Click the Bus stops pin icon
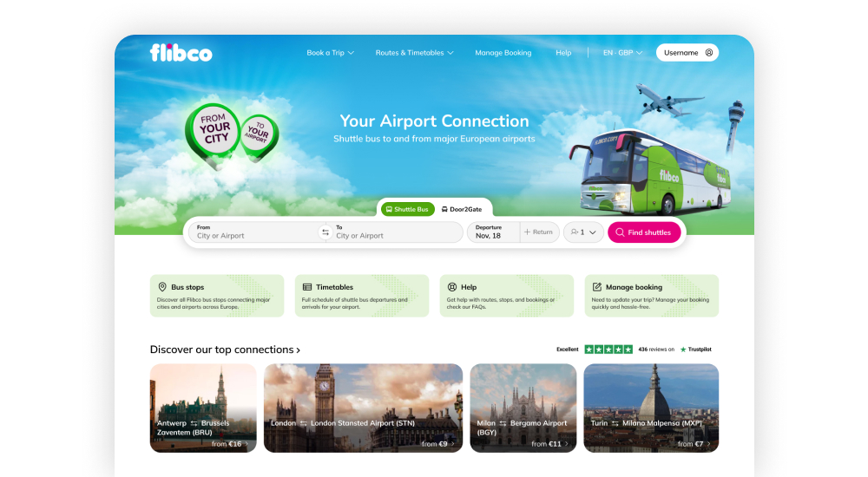Image resolution: width=868 pixels, height=477 pixels. (162, 287)
